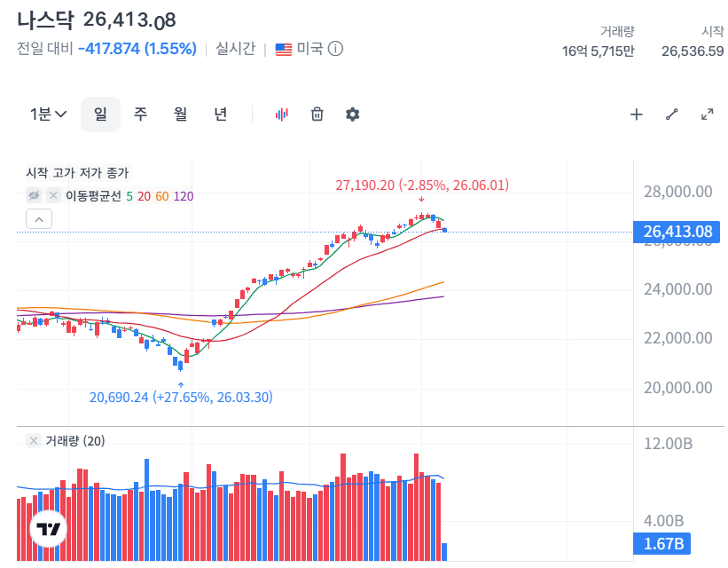Click the 28,000.00 price axis label

[677, 192]
